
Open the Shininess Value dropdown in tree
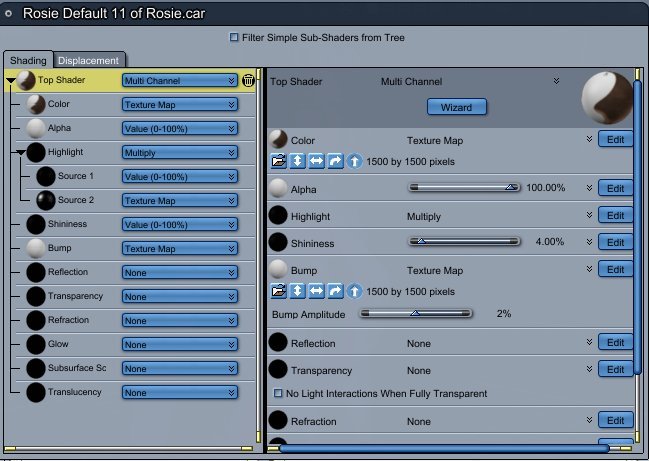coord(180,225)
